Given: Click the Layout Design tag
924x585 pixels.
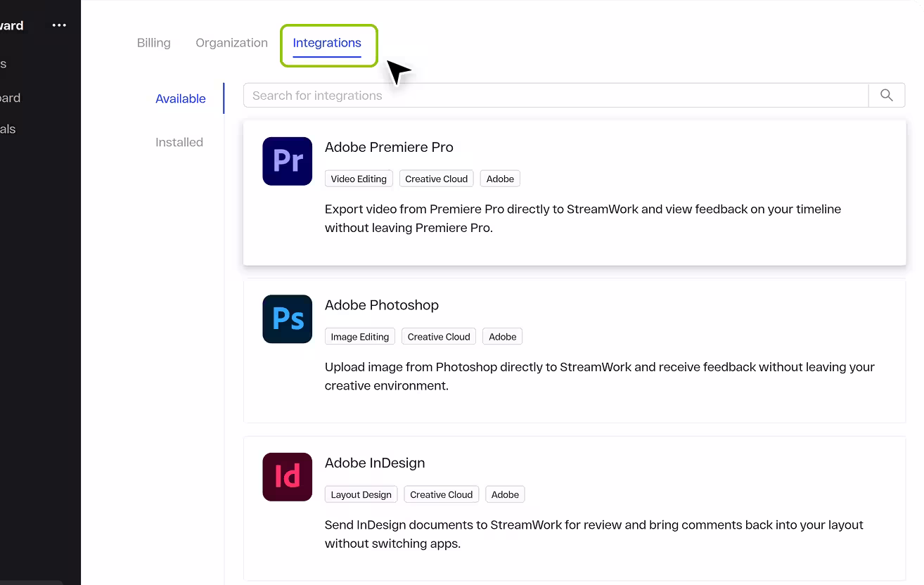Looking at the screenshot, I should pyautogui.click(x=361, y=494).
